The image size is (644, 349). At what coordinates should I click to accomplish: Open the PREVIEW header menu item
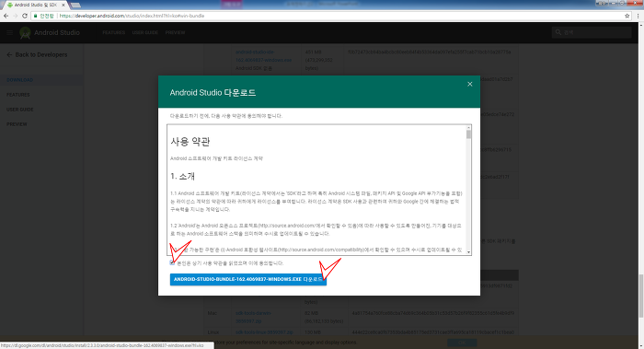pos(175,32)
